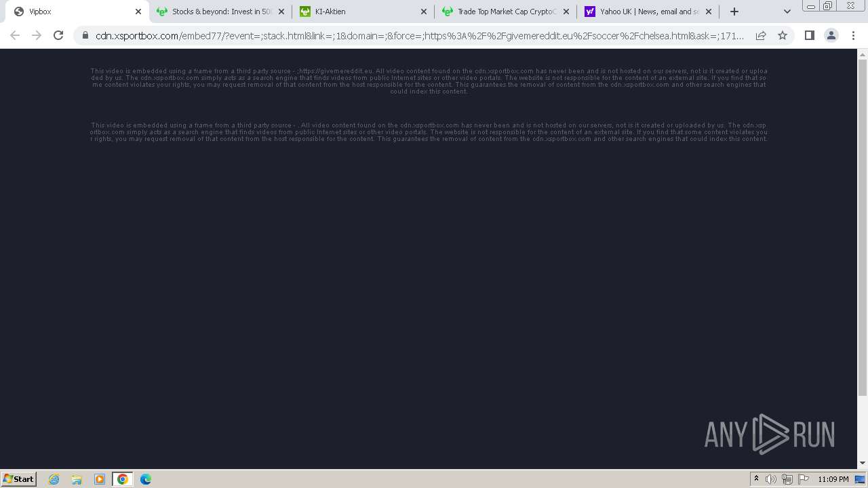Viewport: 868px width, 488px height.
Task: Open the Chrome profile menu
Action: [831, 35]
